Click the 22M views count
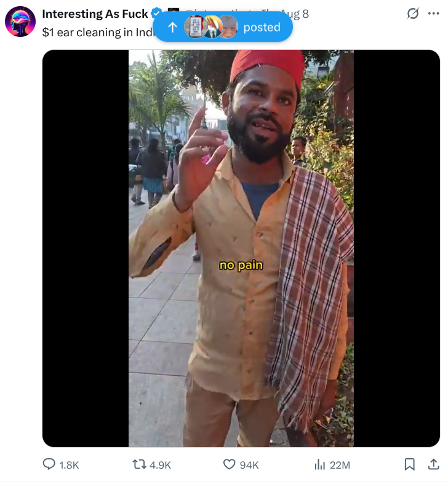Viewport: 448px width, 484px height. [340, 465]
